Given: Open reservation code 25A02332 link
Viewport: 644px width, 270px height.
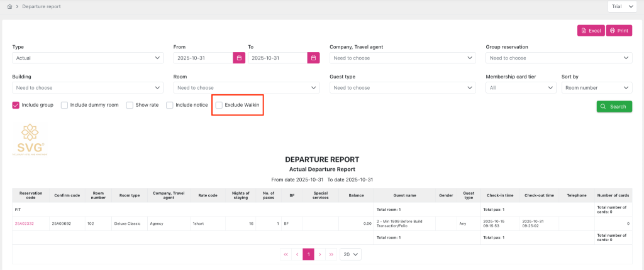Looking at the screenshot, I should tap(25, 223).
